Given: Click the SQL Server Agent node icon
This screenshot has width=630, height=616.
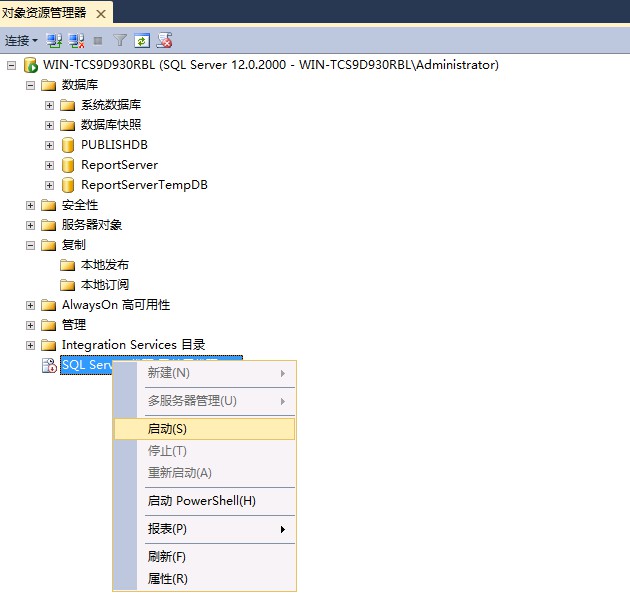Looking at the screenshot, I should (48, 365).
